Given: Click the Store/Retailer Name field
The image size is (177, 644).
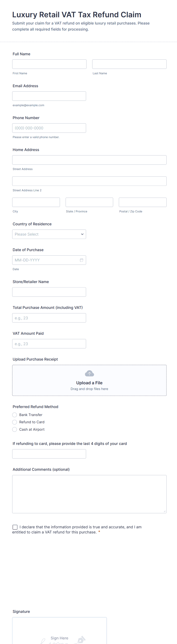Looking at the screenshot, I should pyautogui.click(x=49, y=292).
